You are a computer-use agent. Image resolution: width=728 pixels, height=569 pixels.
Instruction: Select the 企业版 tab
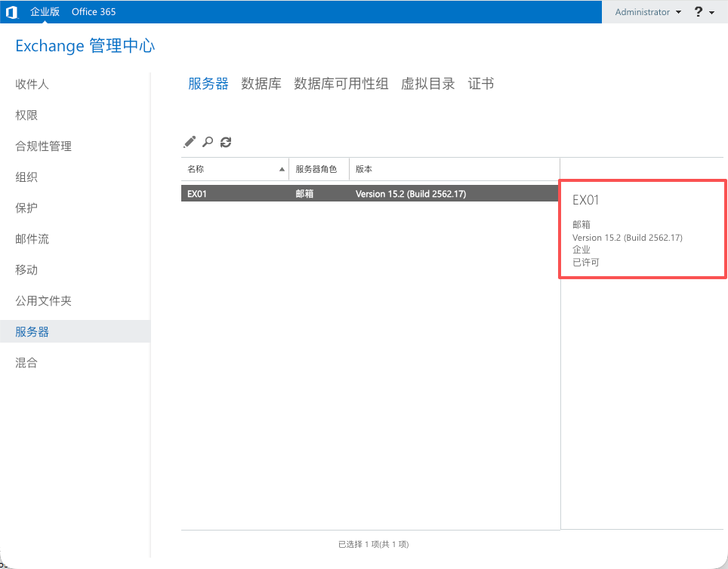pos(45,12)
